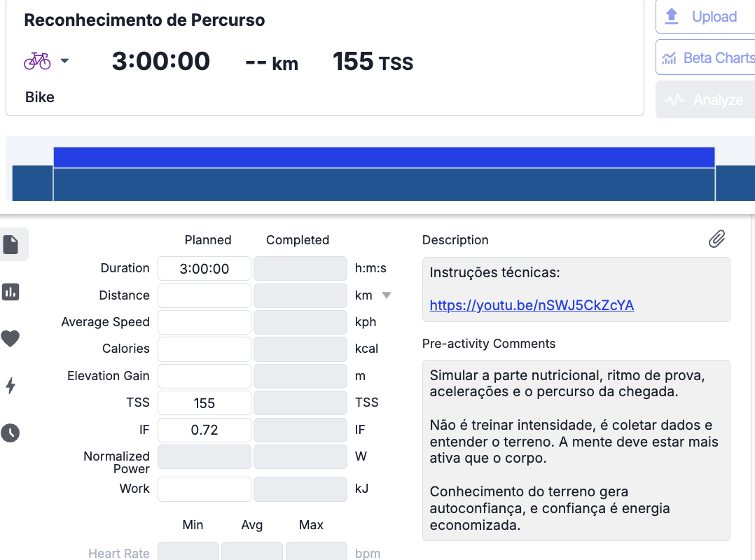Click the bright blue workout interval block
Screen dimensions: 755x560
click(x=384, y=157)
